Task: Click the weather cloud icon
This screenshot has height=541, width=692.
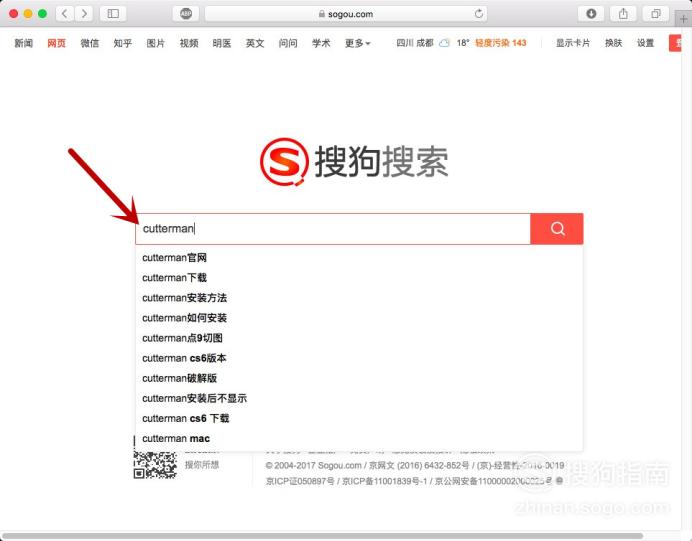Action: (444, 43)
